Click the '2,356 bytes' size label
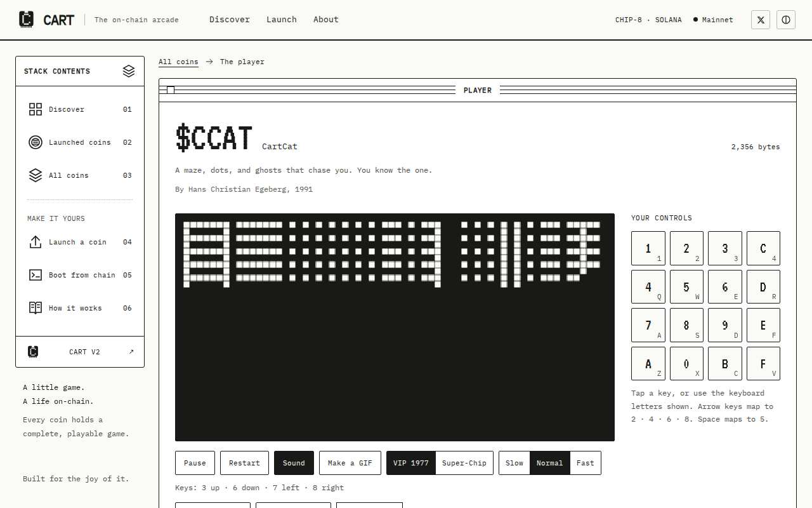The image size is (812, 508). point(756,147)
